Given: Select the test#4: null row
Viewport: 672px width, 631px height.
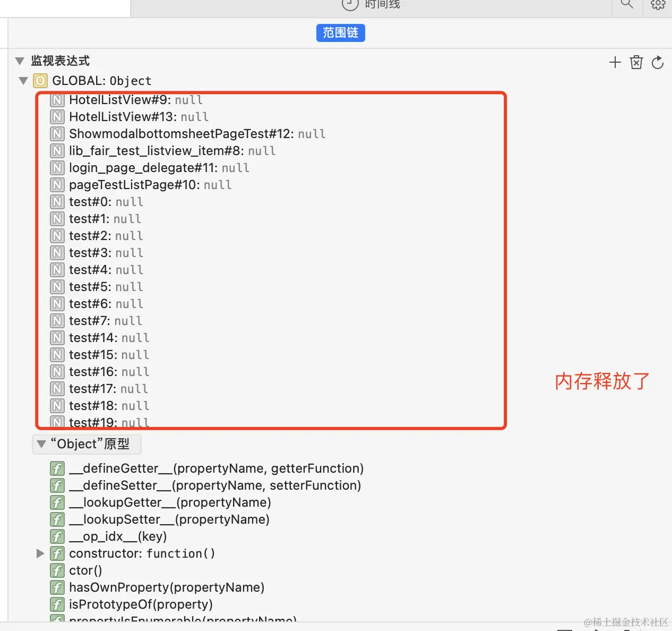Looking at the screenshot, I should pyautogui.click(x=97, y=270).
